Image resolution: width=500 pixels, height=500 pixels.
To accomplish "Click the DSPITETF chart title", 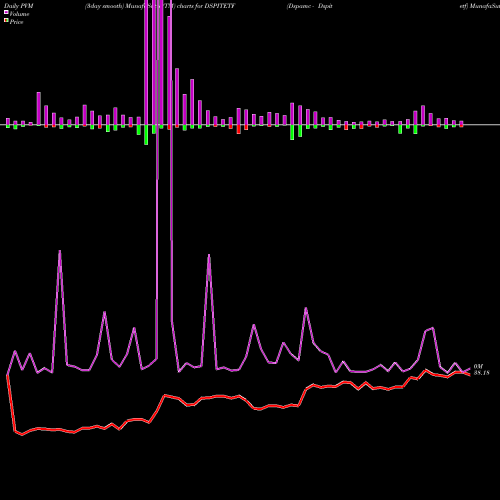I will pos(160,6).
